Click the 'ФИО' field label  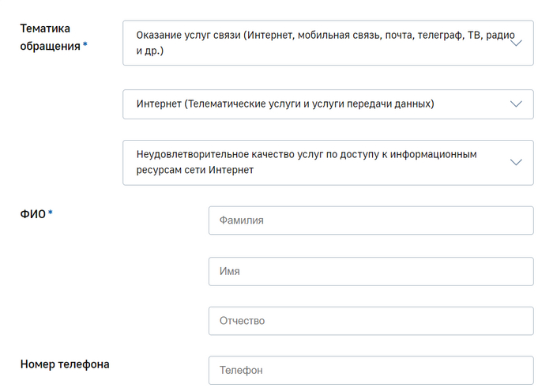(32, 214)
